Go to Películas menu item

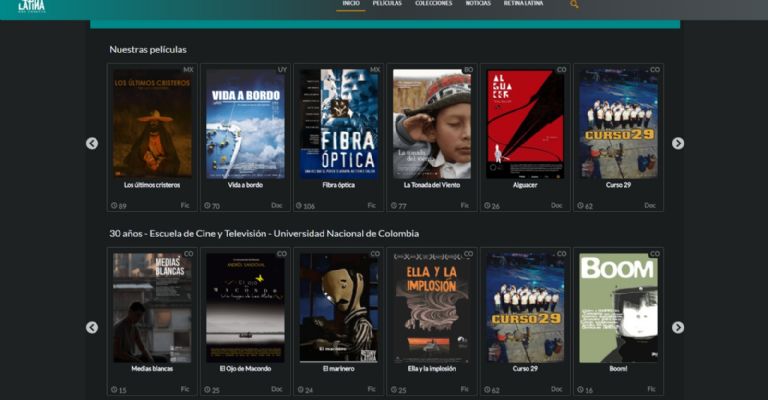point(387,4)
